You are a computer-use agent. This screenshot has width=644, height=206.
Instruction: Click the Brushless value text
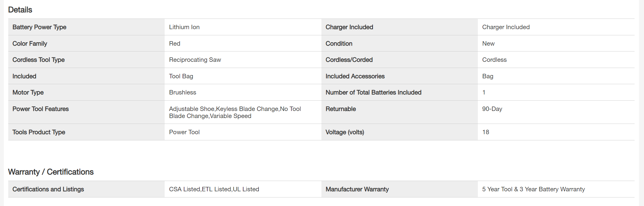(x=182, y=92)
